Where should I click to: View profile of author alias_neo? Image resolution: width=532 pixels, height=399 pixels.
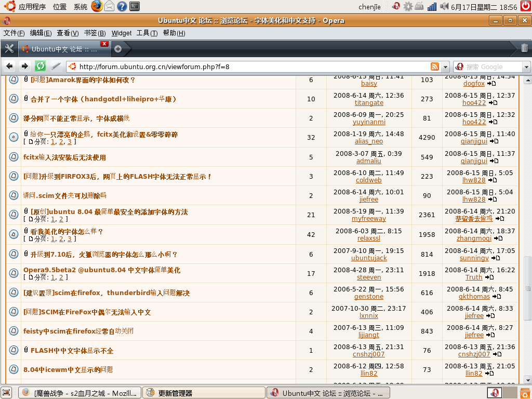[369, 141]
